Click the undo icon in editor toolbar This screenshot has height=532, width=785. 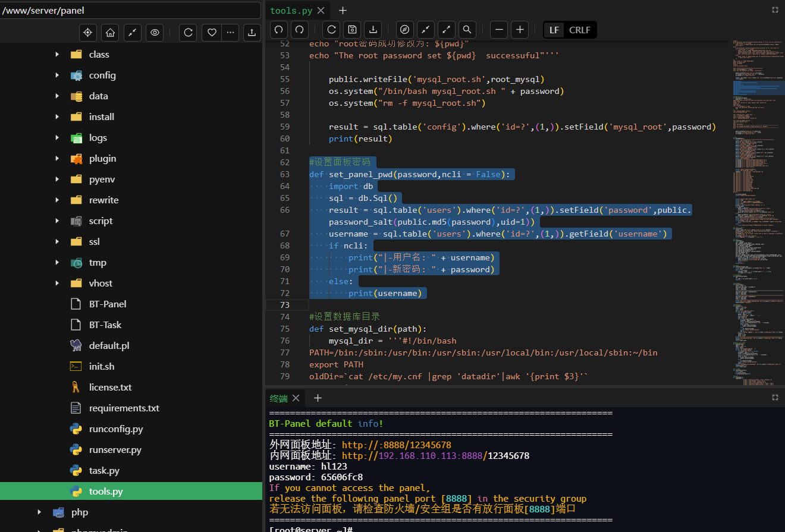point(279,30)
